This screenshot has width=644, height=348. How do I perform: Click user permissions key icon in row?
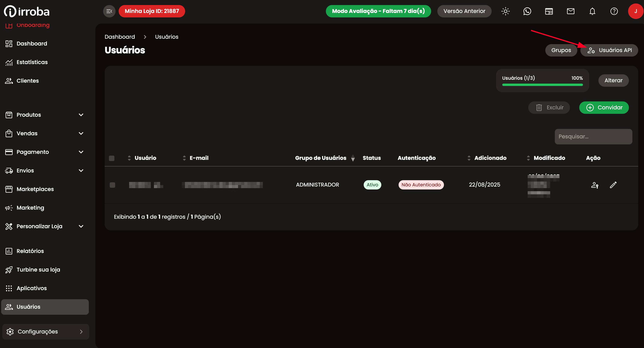[595, 185]
